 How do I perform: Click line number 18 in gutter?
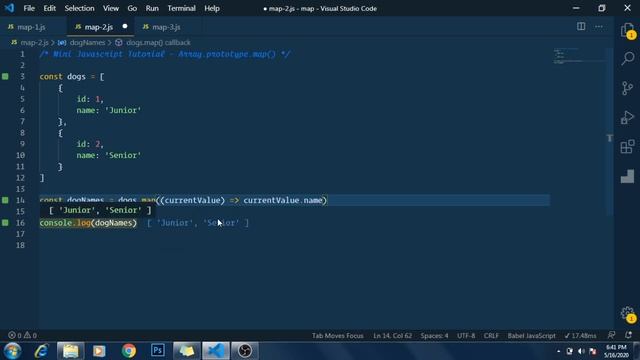20,245
